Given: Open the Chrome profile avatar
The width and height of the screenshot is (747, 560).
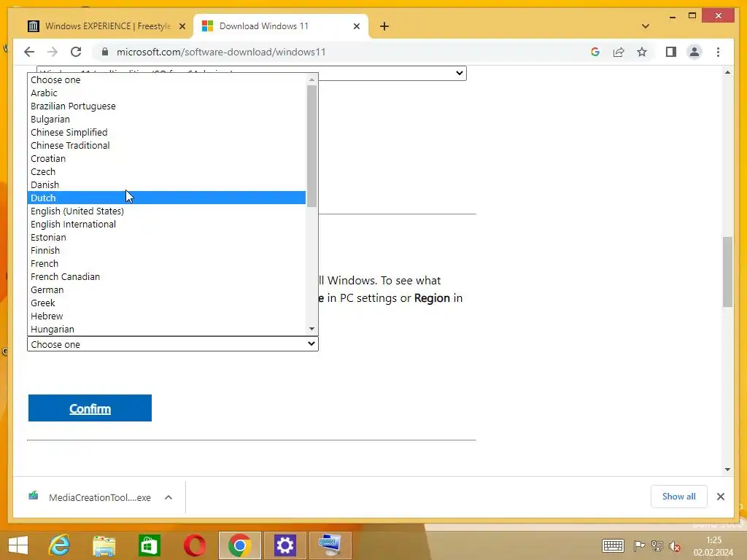Looking at the screenshot, I should 694,52.
